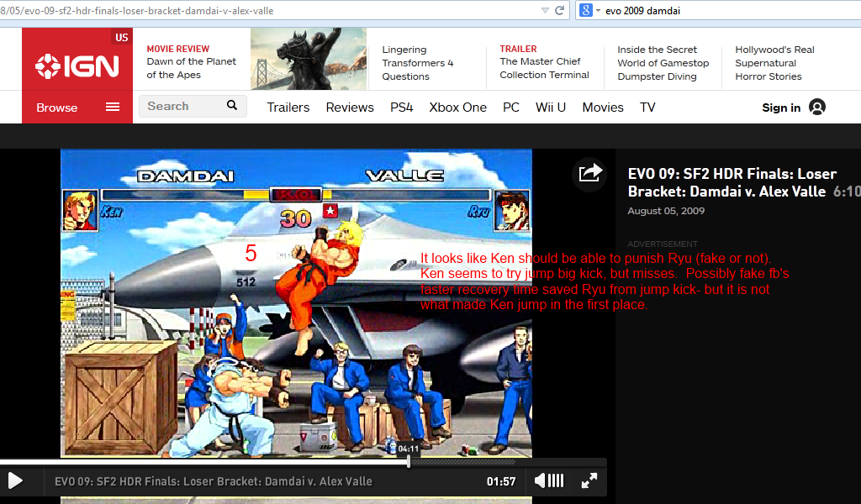Open Lingering Transformers 4 Questions article
The width and height of the screenshot is (861, 504).
pos(418,63)
